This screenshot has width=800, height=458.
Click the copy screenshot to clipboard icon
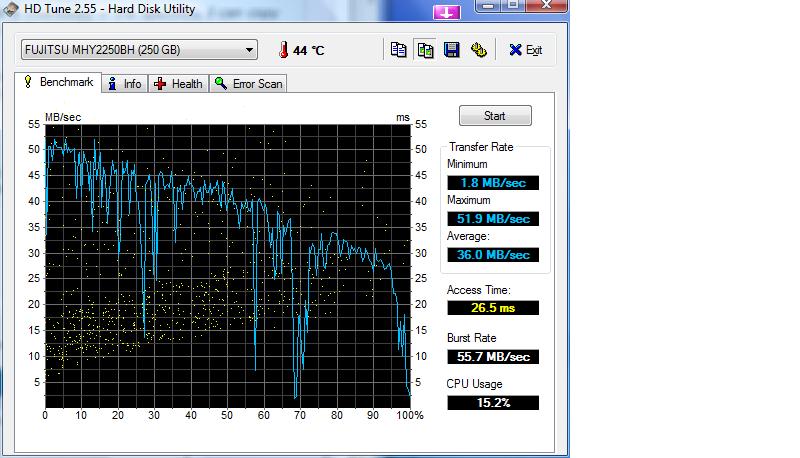click(425, 50)
